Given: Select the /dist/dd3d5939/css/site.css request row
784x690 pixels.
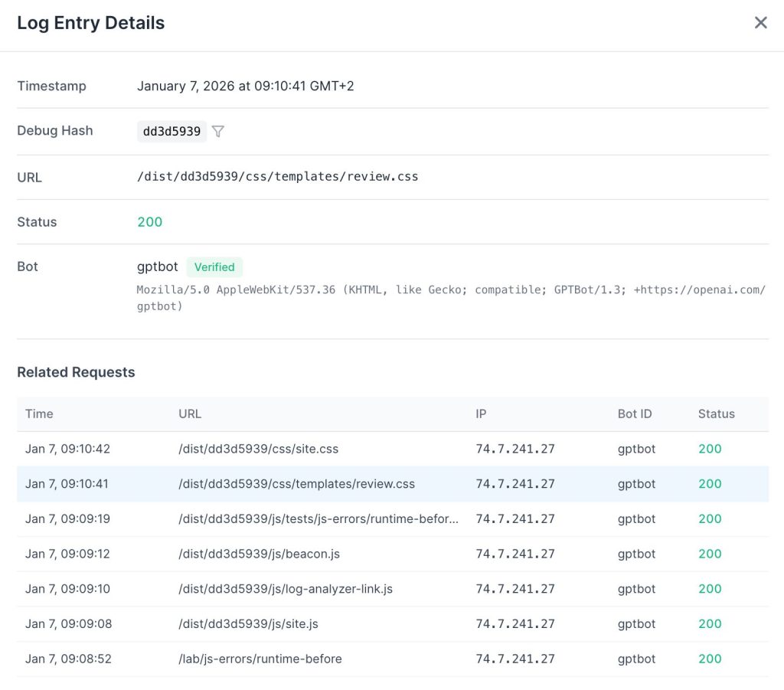Looking at the screenshot, I should pos(258,449).
